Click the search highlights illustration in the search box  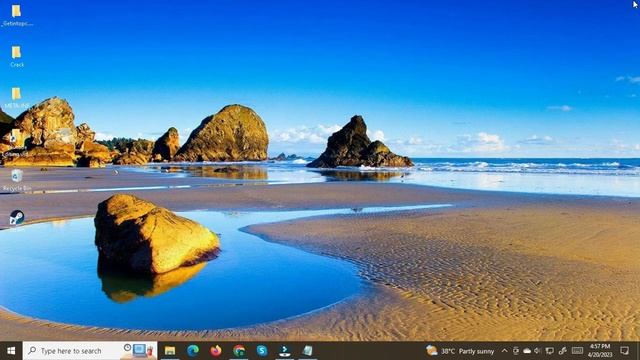139,351
